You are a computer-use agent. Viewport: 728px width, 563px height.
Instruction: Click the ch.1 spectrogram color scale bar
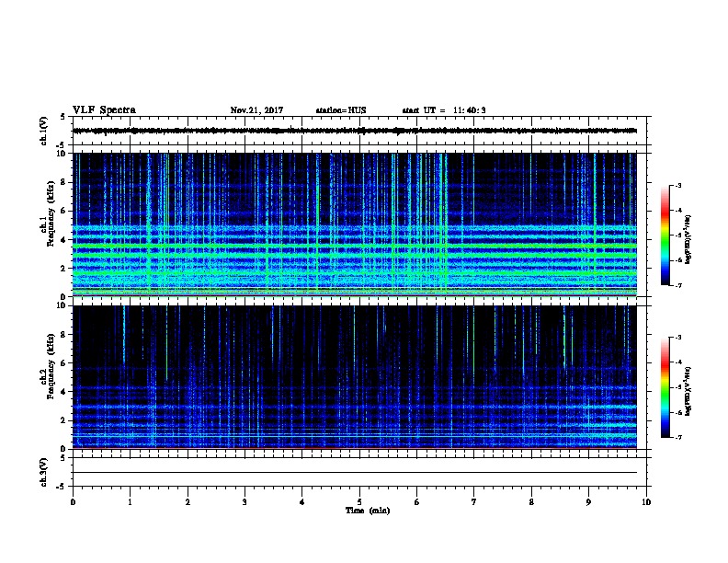(x=665, y=236)
